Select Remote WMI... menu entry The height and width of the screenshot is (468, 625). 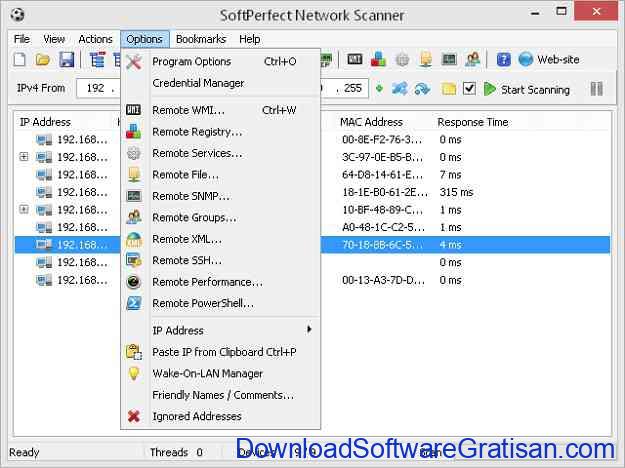(220, 110)
